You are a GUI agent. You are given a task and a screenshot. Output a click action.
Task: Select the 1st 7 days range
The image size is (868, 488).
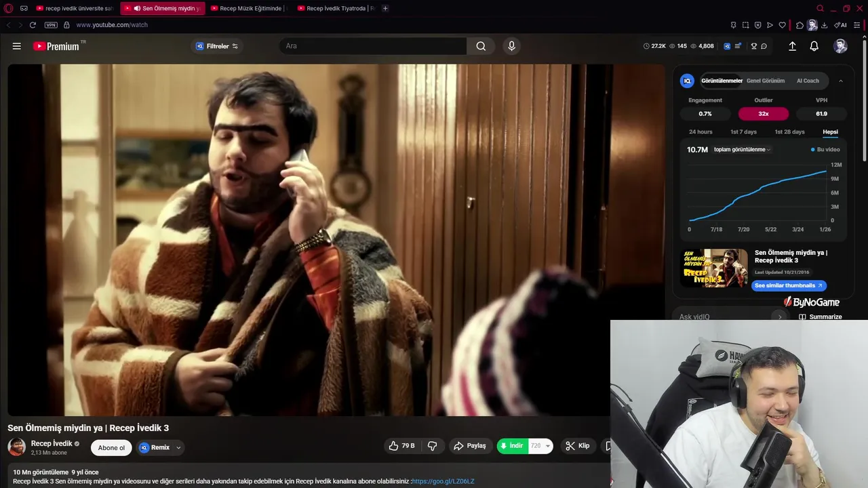click(743, 131)
